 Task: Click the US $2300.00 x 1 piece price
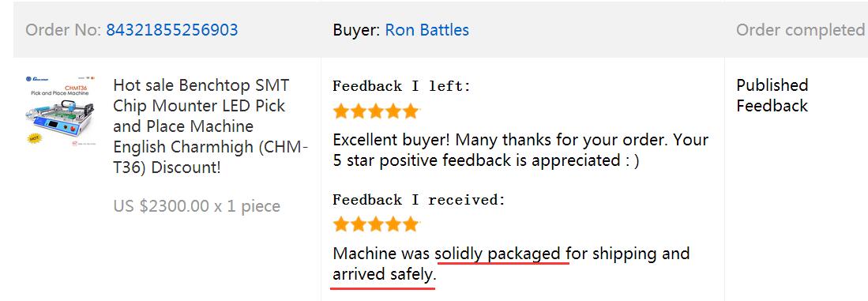pyautogui.click(x=197, y=206)
